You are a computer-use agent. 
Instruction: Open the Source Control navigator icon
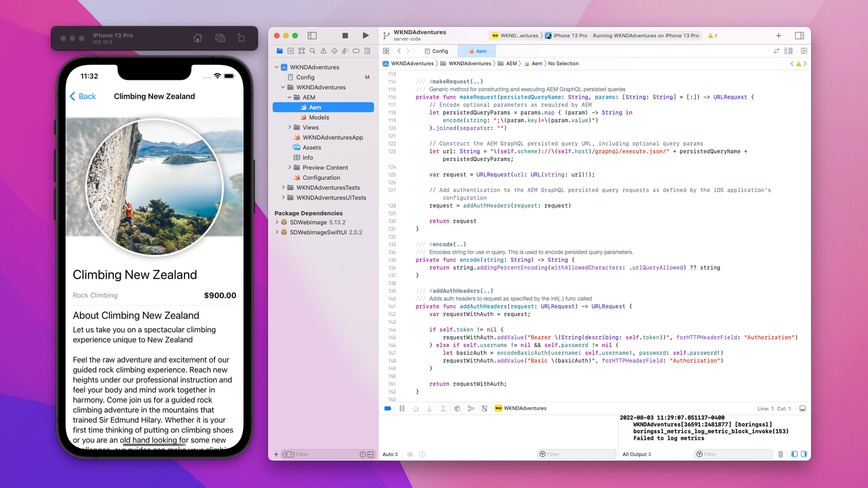tap(291, 51)
